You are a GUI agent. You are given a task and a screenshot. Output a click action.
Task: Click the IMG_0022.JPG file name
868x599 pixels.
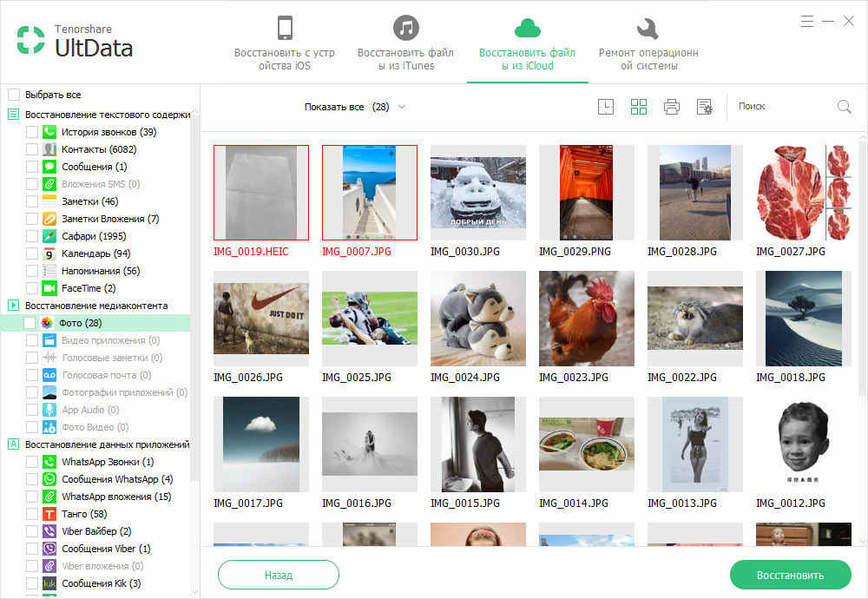click(682, 378)
